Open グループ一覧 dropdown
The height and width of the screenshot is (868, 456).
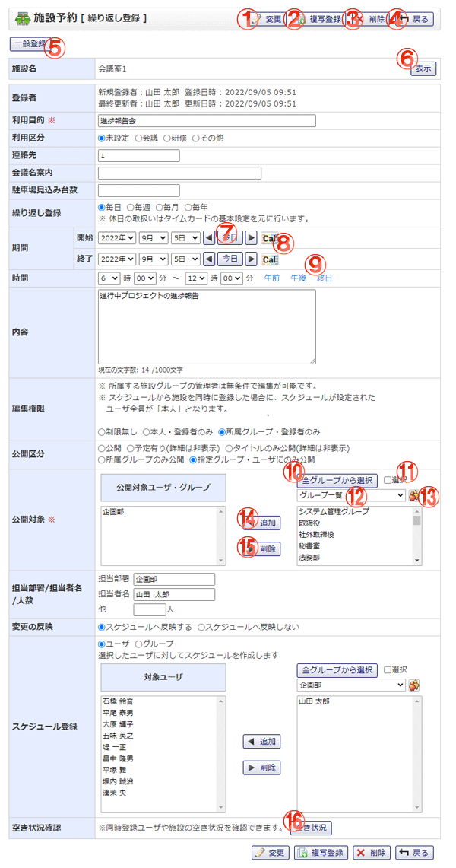pyautogui.click(x=351, y=496)
